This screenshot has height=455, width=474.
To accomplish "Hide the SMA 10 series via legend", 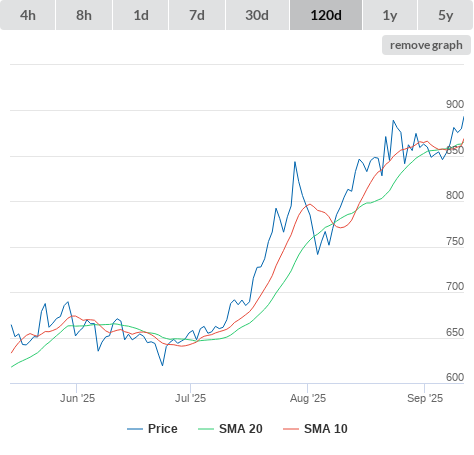I will (x=326, y=429).
